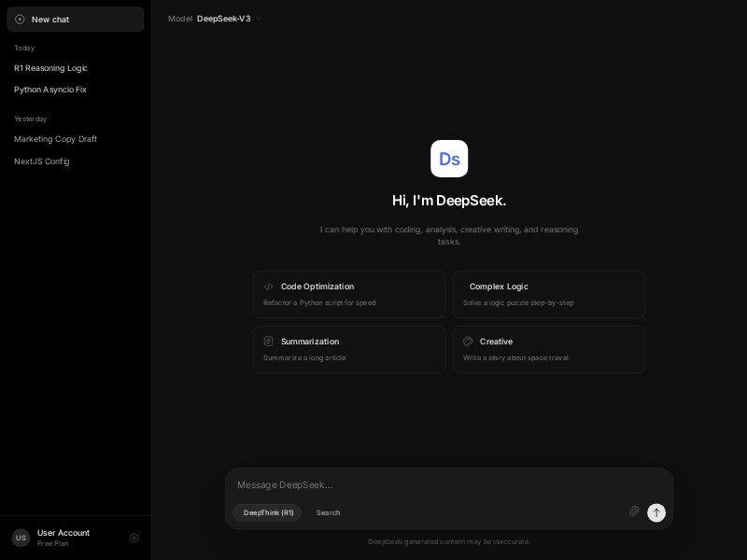Toggle the Search feature
The height and width of the screenshot is (560, 747).
329,512
